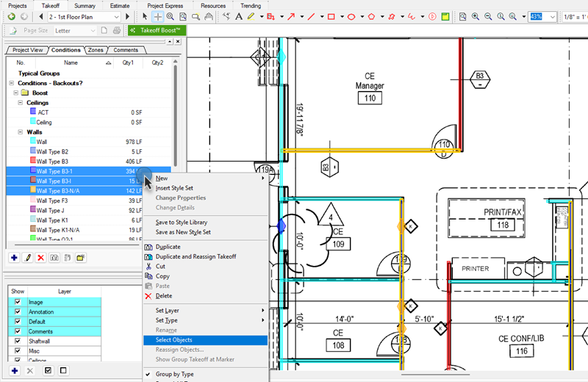
Task: Open the page selector '2 - 1st Floor Plan' dropdown
Action: coord(116,16)
